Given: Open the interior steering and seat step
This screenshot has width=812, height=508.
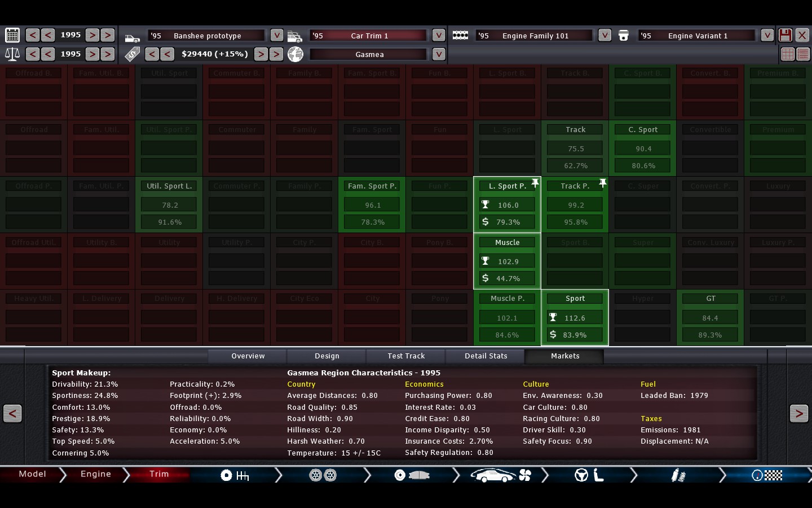Looking at the screenshot, I should pos(589,475).
